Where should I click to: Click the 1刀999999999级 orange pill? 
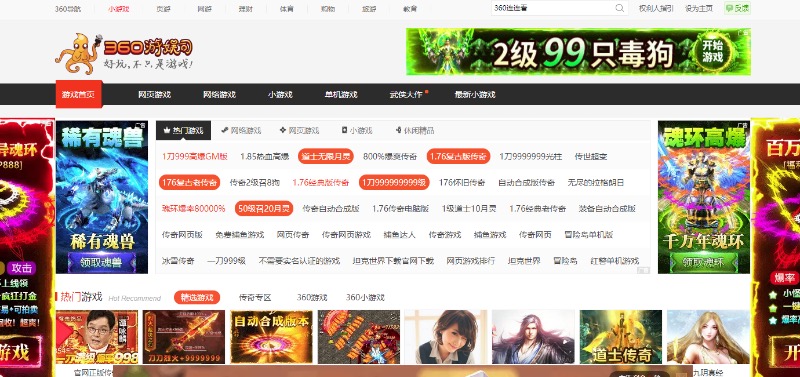click(x=394, y=183)
